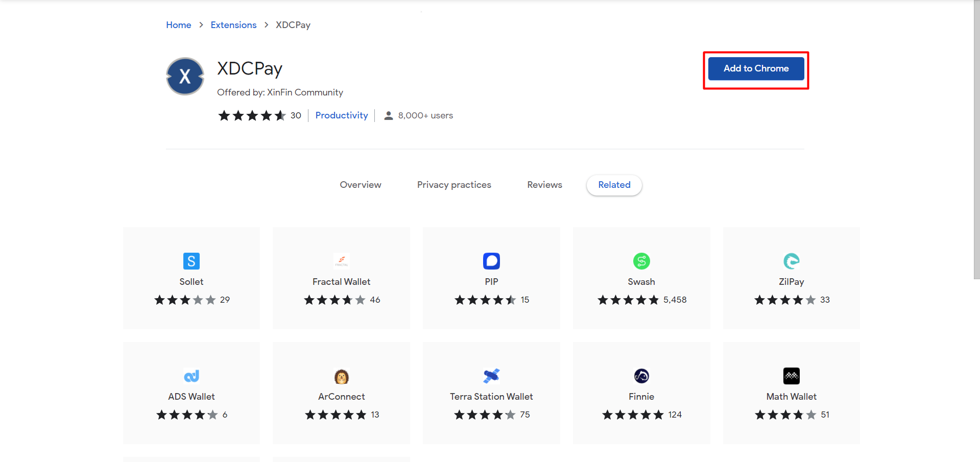Open the Sollet extension icon
The height and width of the screenshot is (462, 980).
tap(192, 261)
